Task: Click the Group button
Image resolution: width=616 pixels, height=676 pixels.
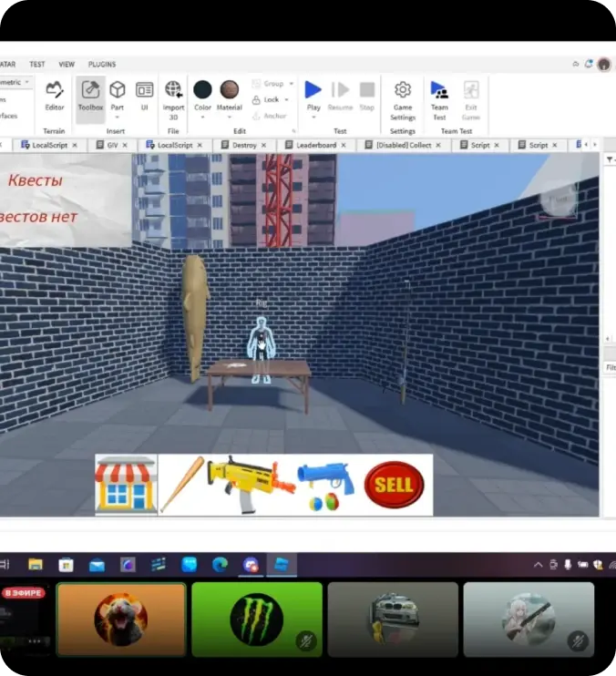Action: [268, 84]
